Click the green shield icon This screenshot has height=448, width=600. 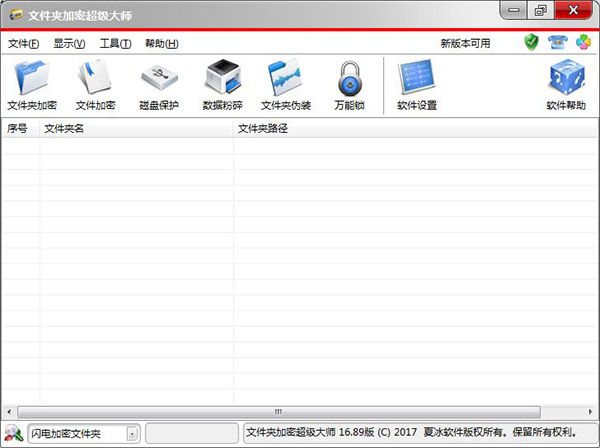[x=532, y=42]
